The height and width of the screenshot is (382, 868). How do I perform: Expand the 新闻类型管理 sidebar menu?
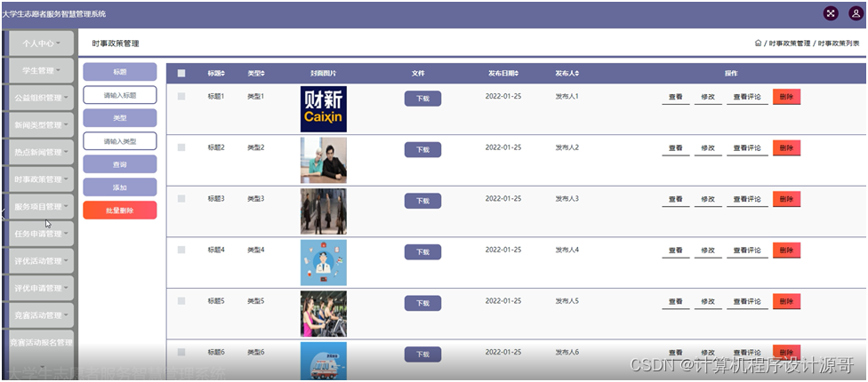[41, 125]
